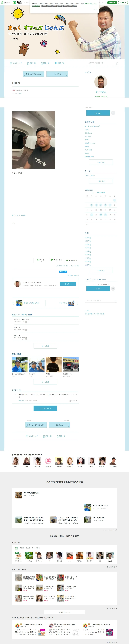Click もっと見る under same-theme articles
Viewport: 129px width, 644px height.
(45, 346)
